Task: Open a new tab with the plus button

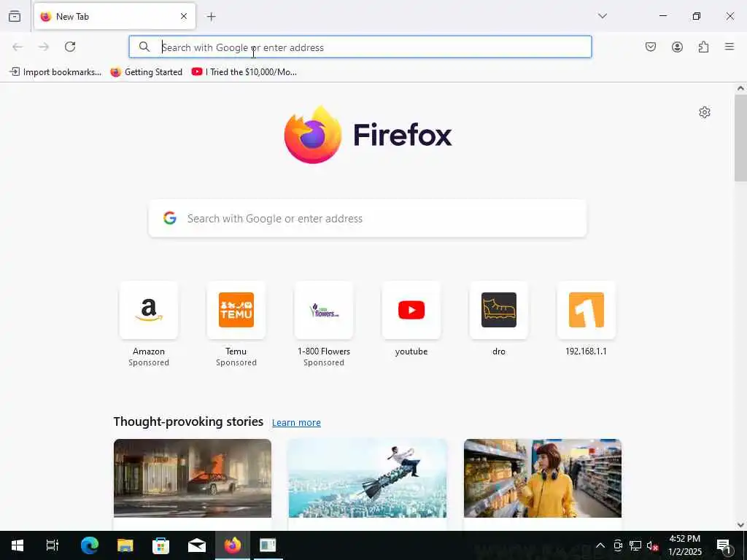Action: tap(212, 17)
